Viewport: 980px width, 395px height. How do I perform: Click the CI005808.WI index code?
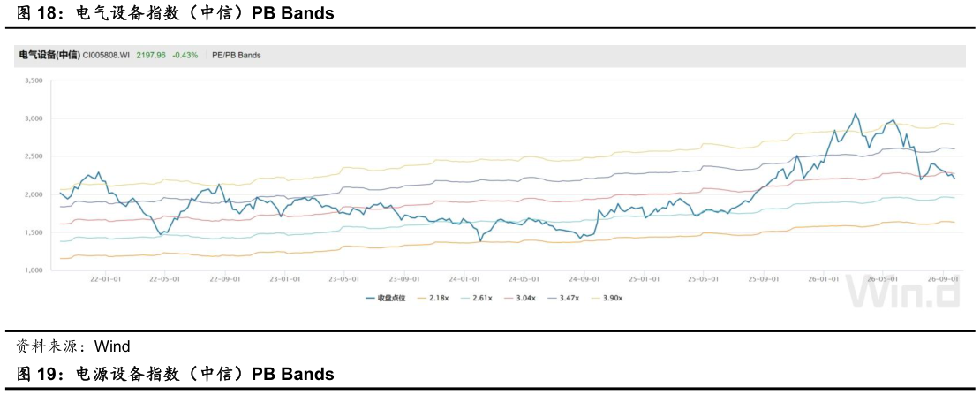point(106,55)
